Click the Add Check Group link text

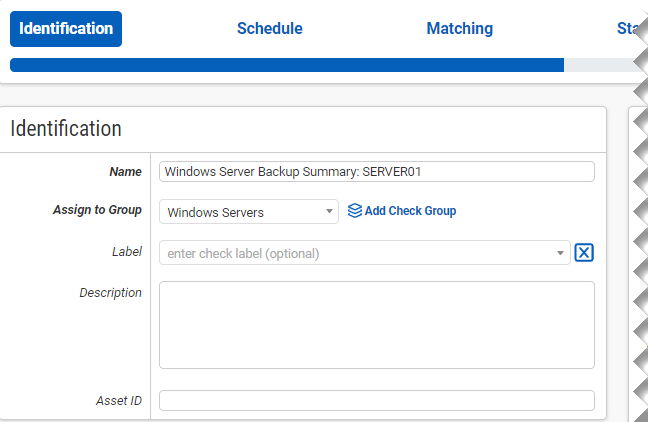(x=410, y=211)
